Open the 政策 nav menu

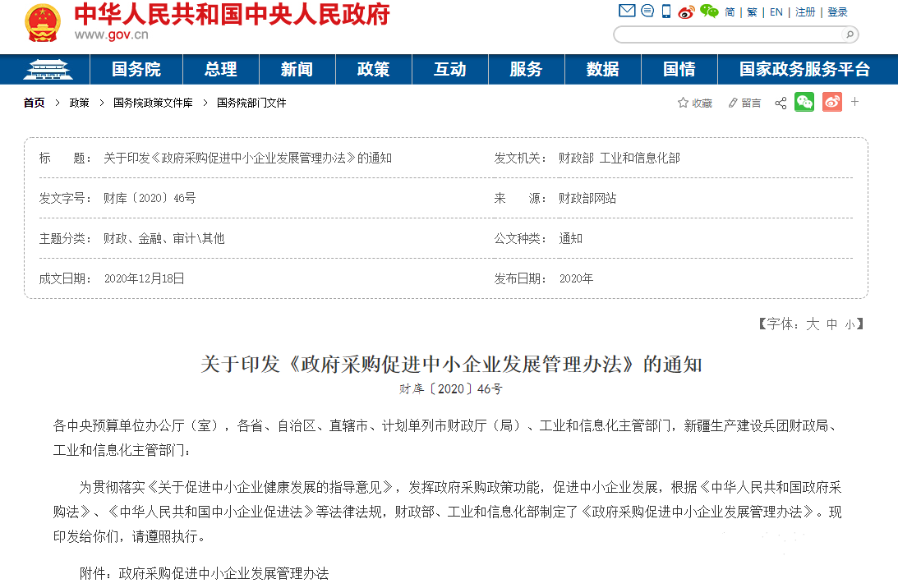373,69
